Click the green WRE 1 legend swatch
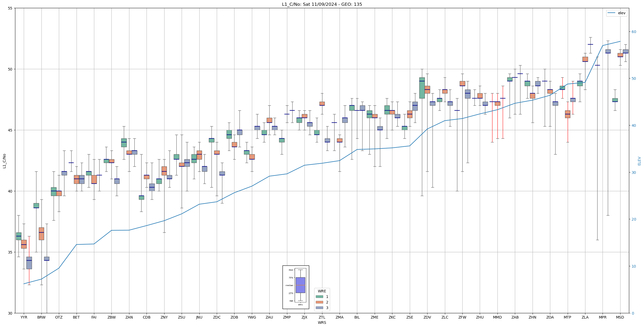644x327 pixels. [x=319, y=297]
